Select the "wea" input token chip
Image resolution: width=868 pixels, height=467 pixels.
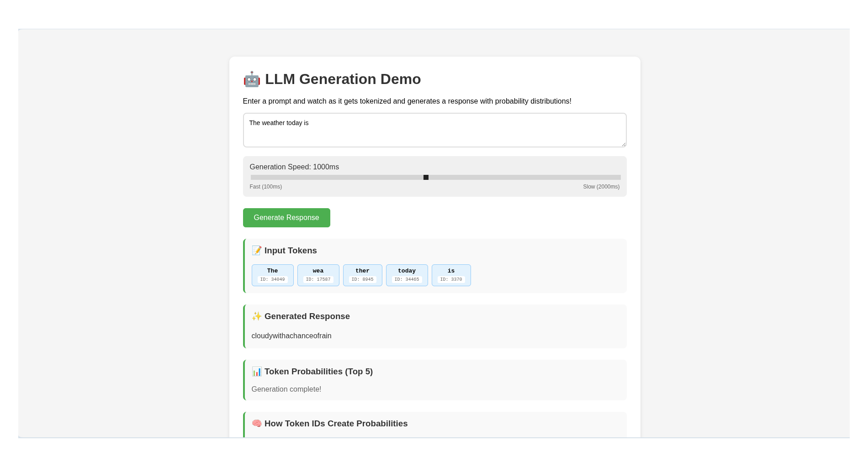click(318, 275)
